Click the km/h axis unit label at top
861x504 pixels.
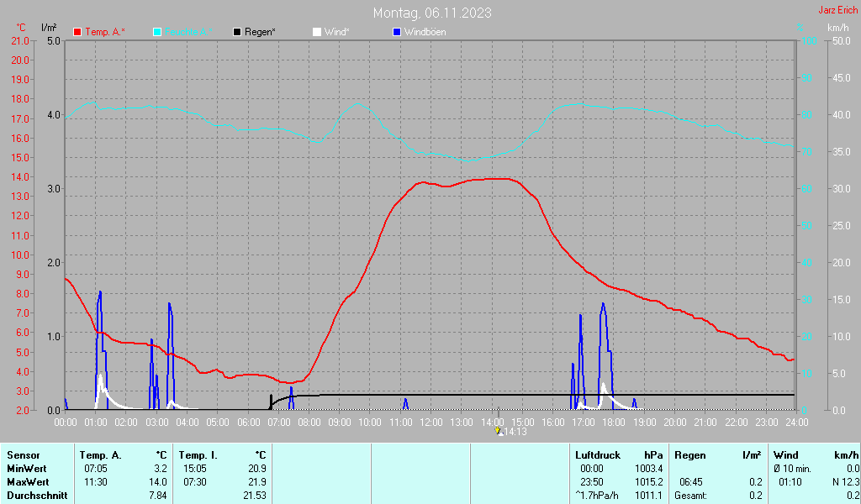pos(837,28)
